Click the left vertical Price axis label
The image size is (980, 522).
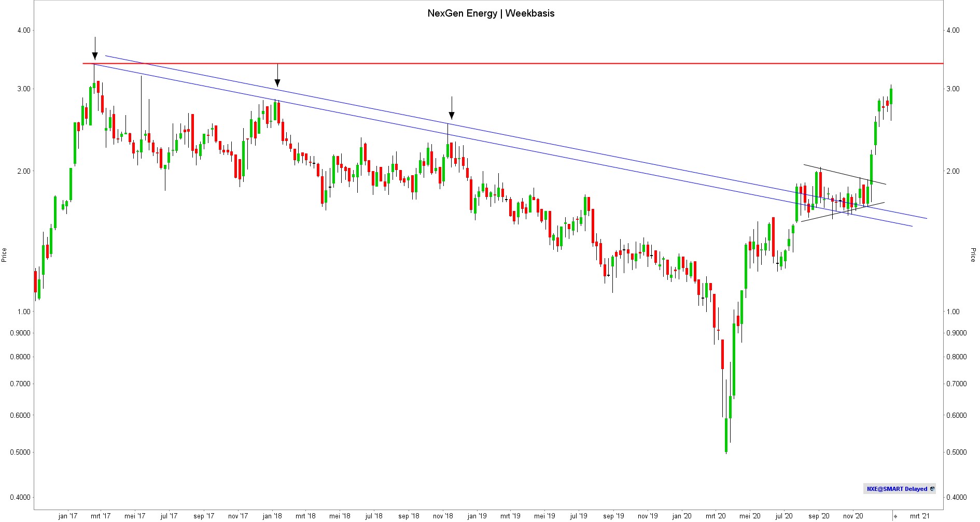tap(4, 255)
